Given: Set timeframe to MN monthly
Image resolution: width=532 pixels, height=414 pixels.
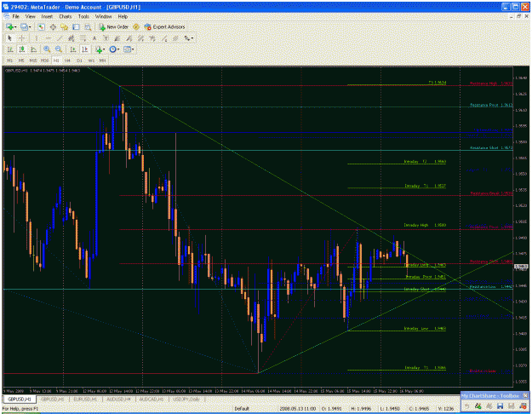Looking at the screenshot, I should (102, 60).
